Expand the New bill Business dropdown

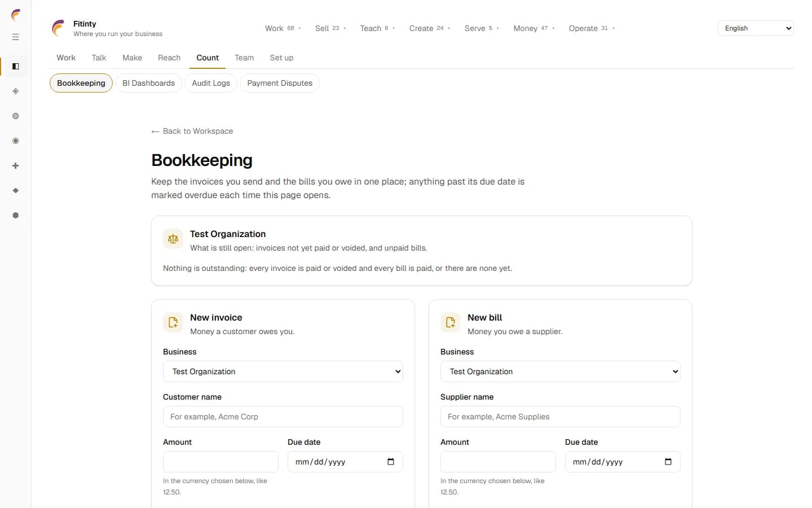561,371
